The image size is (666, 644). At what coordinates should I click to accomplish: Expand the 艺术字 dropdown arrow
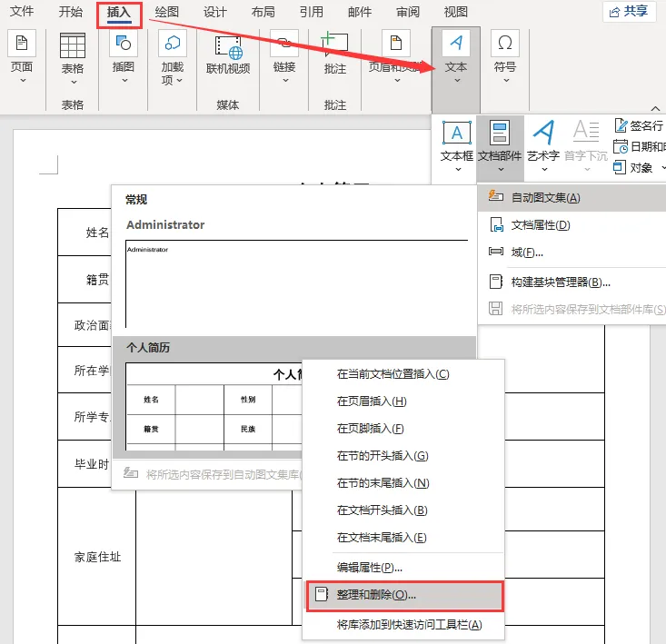(544, 169)
